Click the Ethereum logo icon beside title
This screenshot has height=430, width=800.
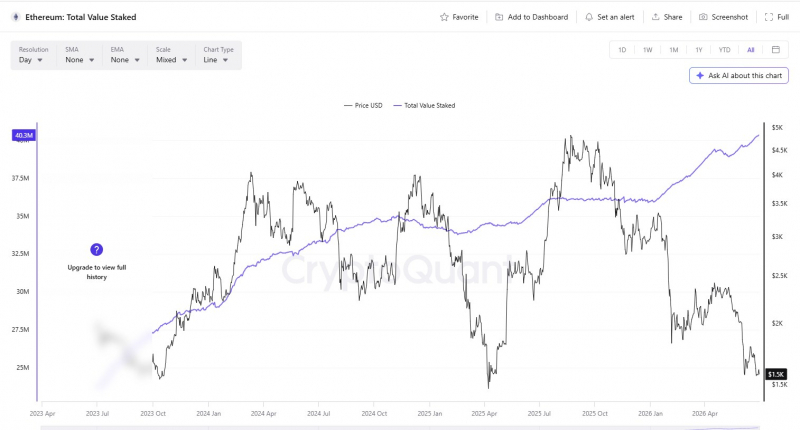15,17
